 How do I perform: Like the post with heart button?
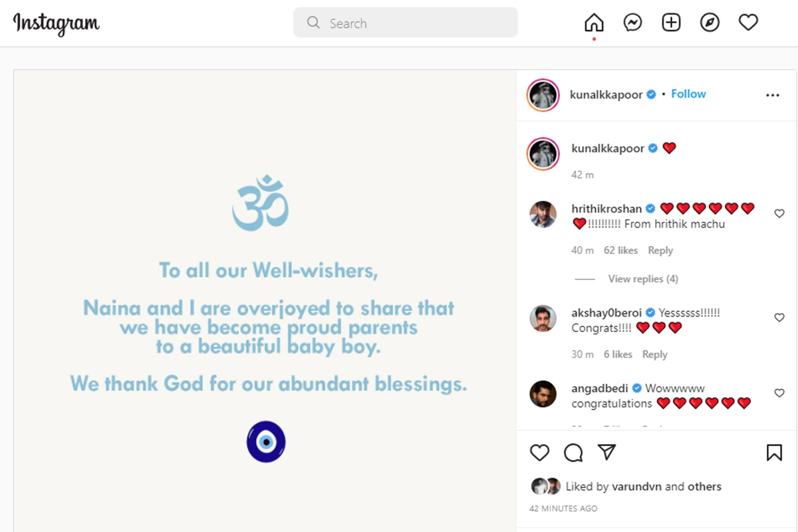tap(539, 453)
